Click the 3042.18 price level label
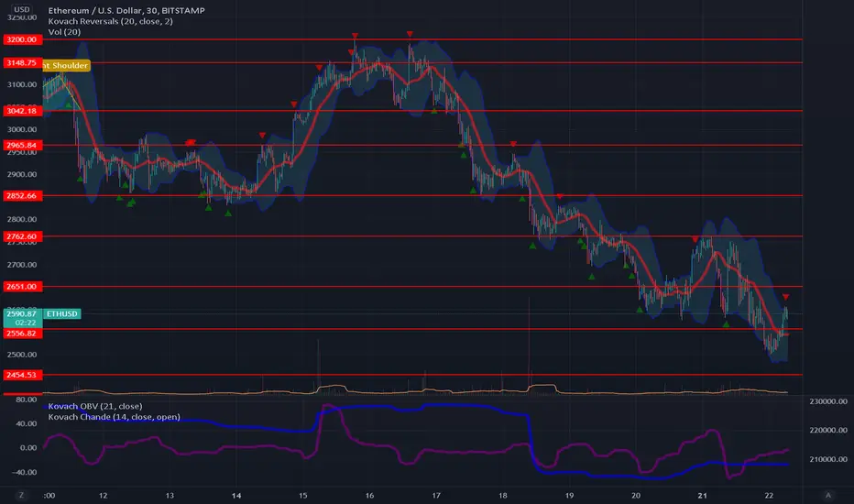The width and height of the screenshot is (854, 504). (x=22, y=111)
